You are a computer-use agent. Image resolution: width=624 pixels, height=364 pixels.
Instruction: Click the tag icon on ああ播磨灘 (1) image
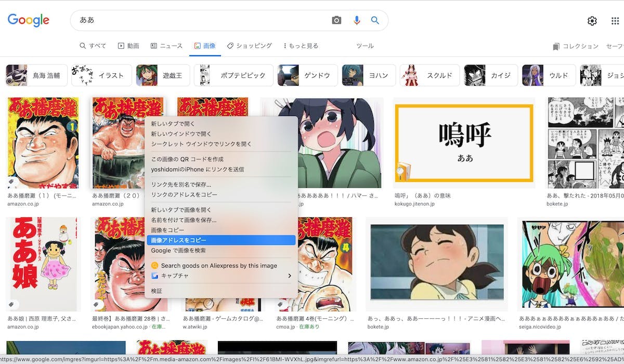point(12,182)
